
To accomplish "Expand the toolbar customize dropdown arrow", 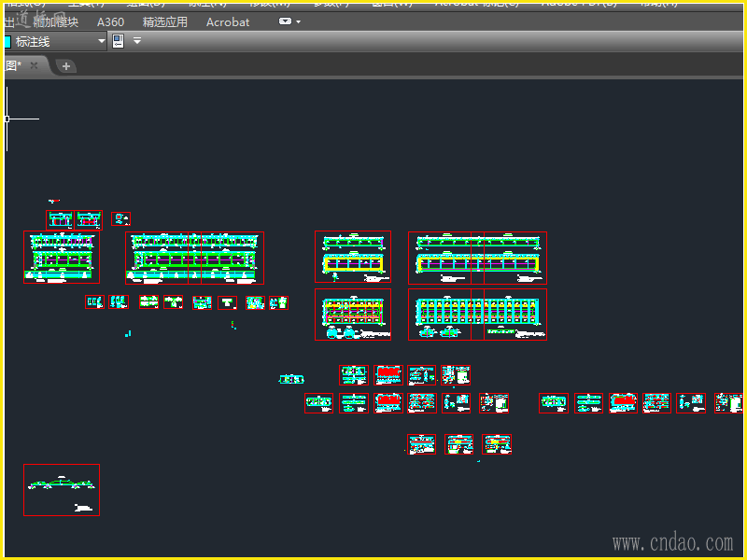I will [x=137, y=41].
